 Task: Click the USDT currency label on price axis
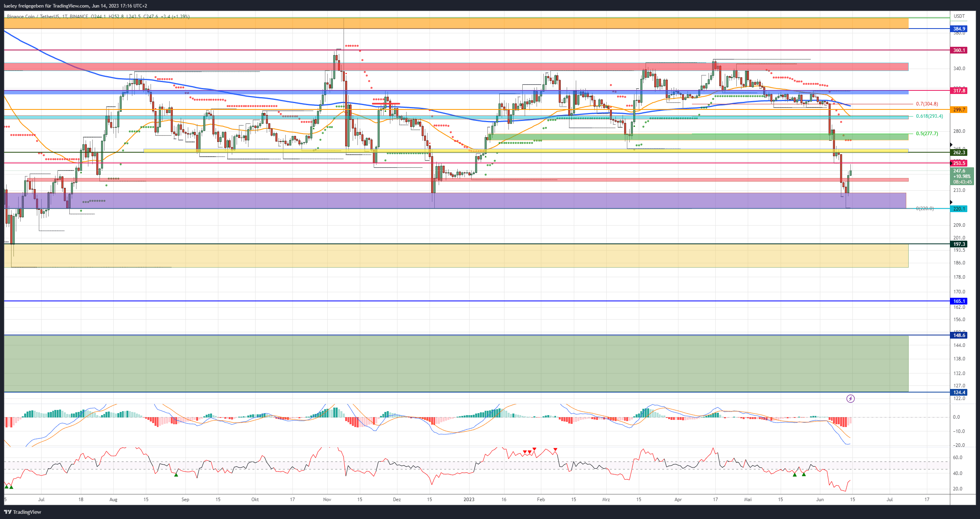point(959,16)
